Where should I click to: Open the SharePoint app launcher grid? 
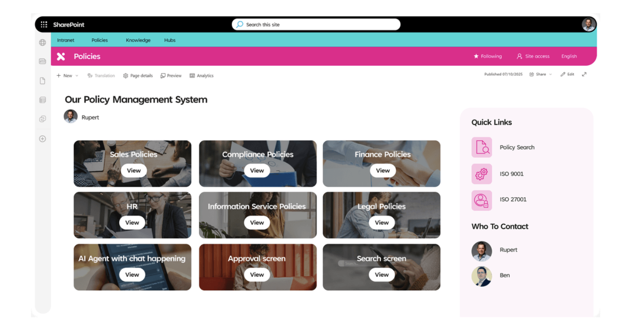[44, 25]
